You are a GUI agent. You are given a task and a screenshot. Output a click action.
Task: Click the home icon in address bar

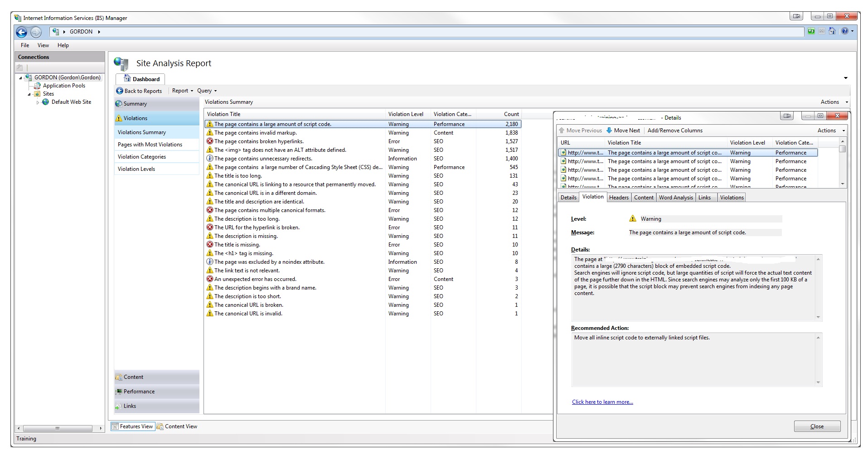(x=832, y=31)
